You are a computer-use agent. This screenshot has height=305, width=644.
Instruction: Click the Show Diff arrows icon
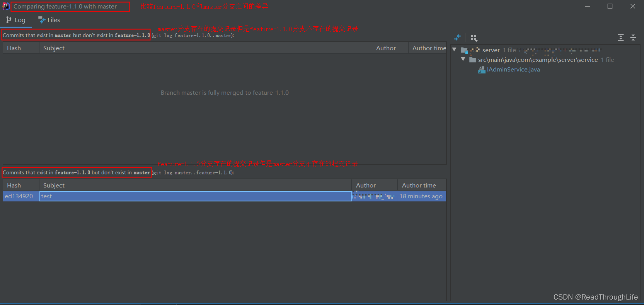tap(457, 37)
